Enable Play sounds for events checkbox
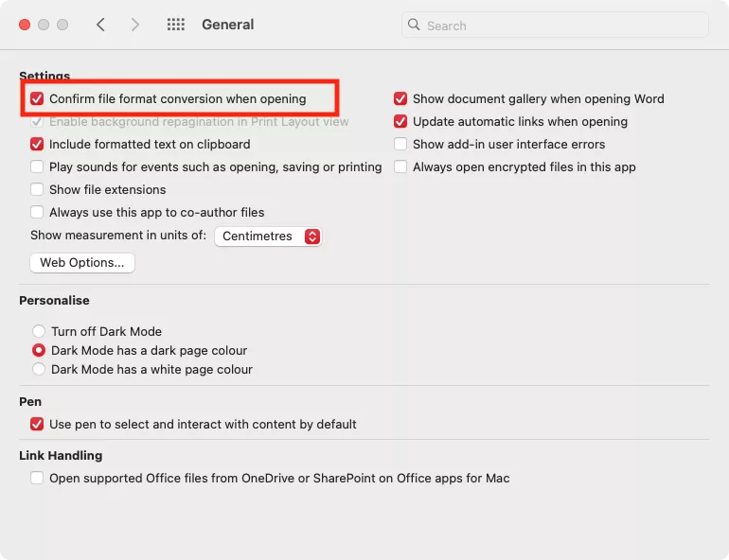Screen dimensions: 729x560 click(x=37, y=166)
